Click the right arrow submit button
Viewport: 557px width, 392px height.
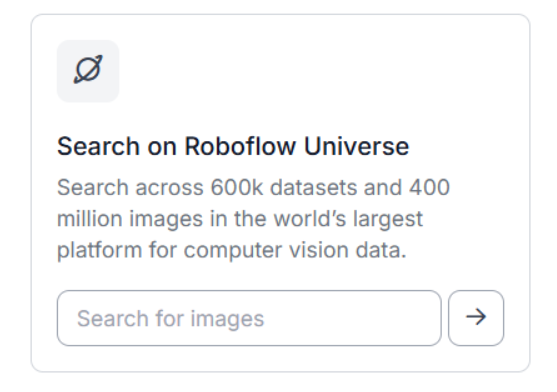pos(476,318)
